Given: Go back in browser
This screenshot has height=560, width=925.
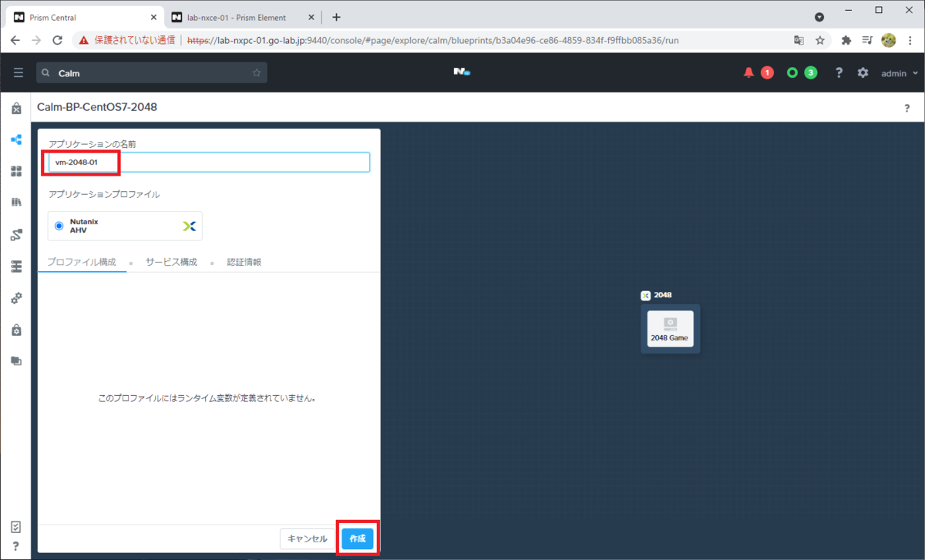Looking at the screenshot, I should [15, 40].
